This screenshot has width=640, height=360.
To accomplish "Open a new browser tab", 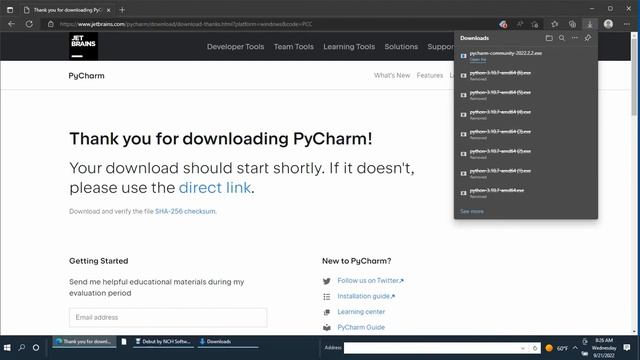I will click(122, 10).
